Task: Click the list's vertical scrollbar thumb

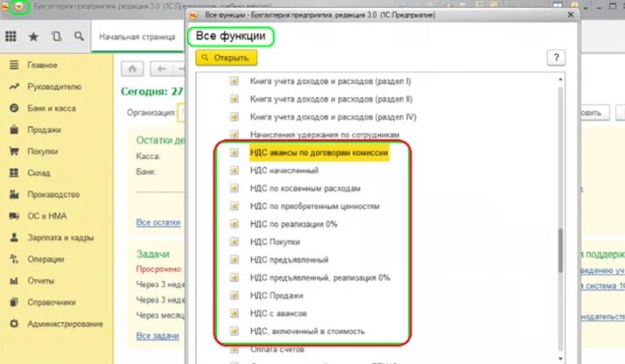Action: point(560,250)
